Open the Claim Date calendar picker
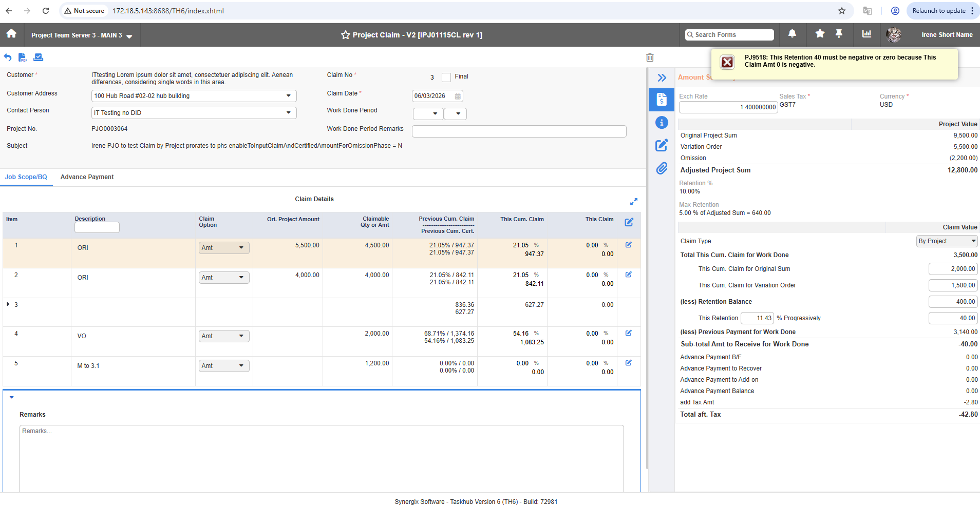This screenshot has height=507, width=980. pyautogui.click(x=458, y=96)
